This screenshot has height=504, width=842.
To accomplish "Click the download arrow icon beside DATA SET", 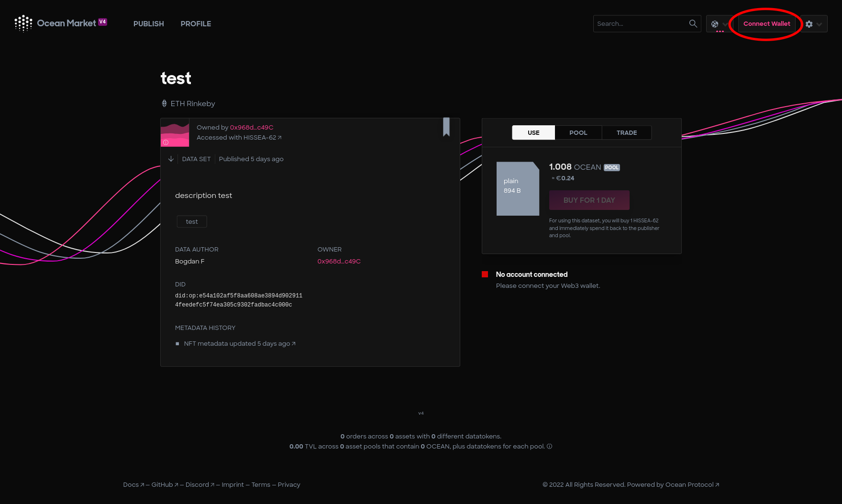I will (x=171, y=159).
